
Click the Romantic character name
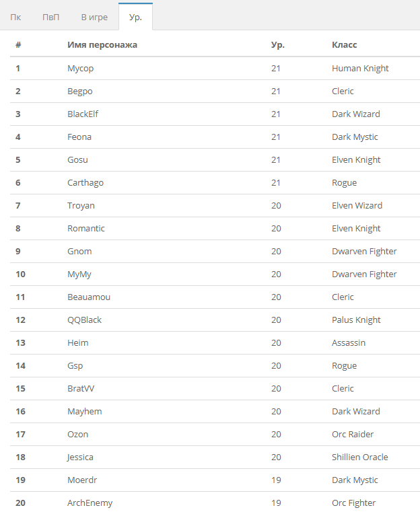point(86,229)
